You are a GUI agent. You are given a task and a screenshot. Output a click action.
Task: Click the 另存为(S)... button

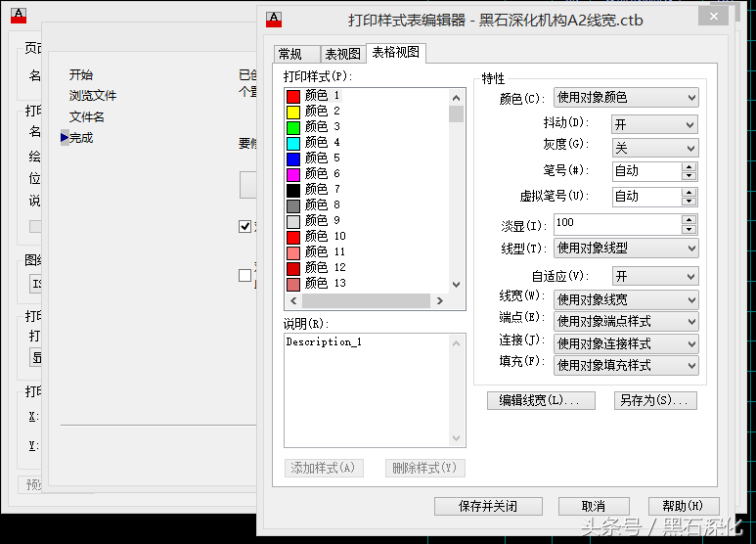coord(655,400)
